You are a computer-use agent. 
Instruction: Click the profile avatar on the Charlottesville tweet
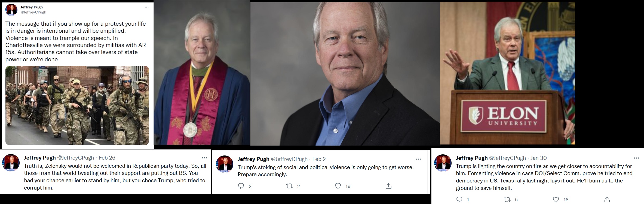11,10
